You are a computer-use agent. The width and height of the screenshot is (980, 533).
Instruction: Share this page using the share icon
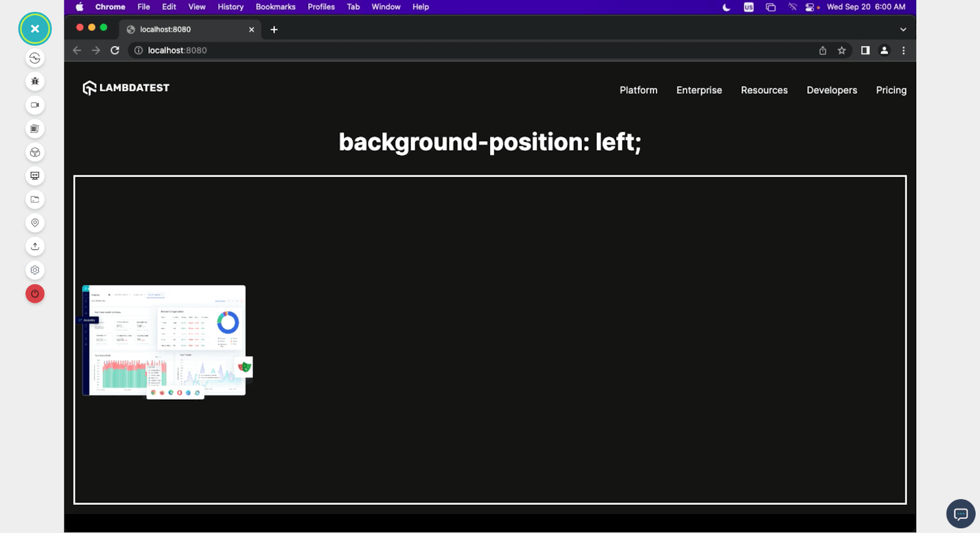[823, 50]
